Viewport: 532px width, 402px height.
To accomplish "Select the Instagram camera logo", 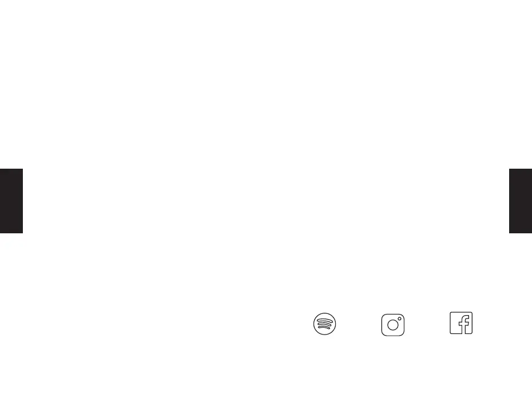I will tap(393, 324).
